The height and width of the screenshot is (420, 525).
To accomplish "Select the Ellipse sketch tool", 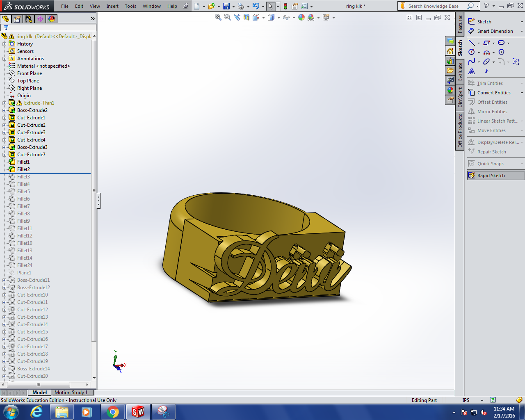I will (486, 62).
